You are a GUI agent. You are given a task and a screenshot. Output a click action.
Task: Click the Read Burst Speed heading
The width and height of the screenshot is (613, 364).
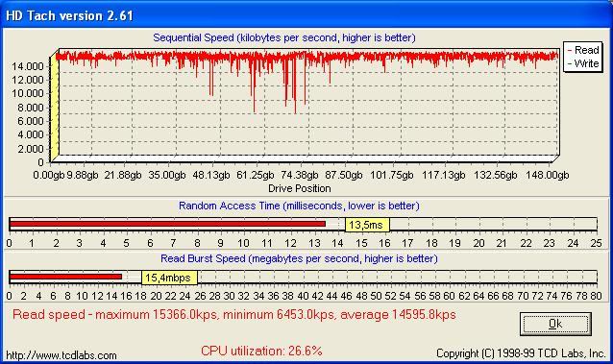click(x=299, y=258)
